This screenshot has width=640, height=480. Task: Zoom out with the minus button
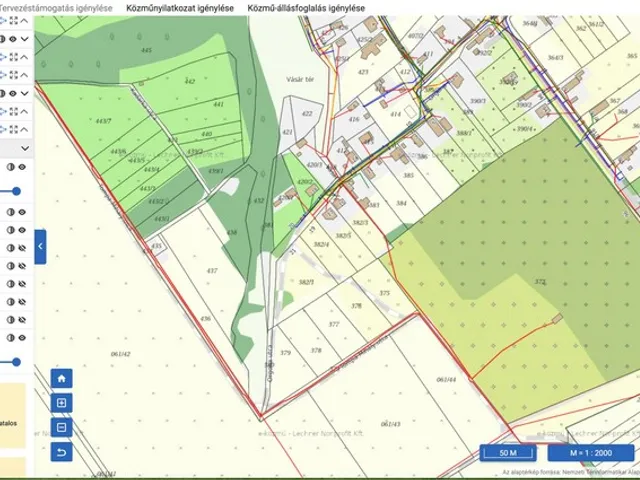tap(62, 427)
